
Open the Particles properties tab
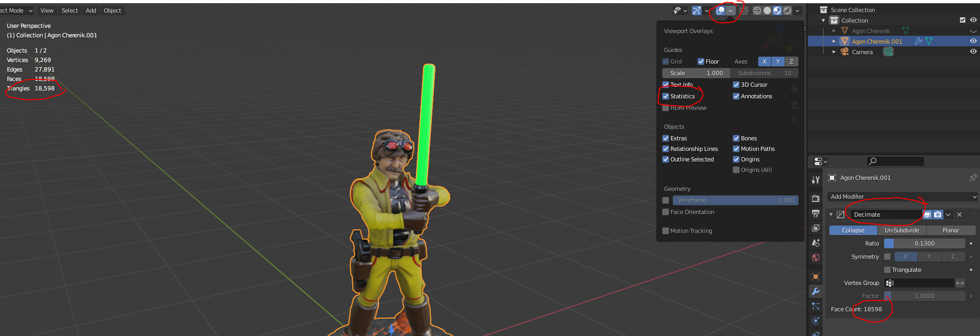(816, 306)
